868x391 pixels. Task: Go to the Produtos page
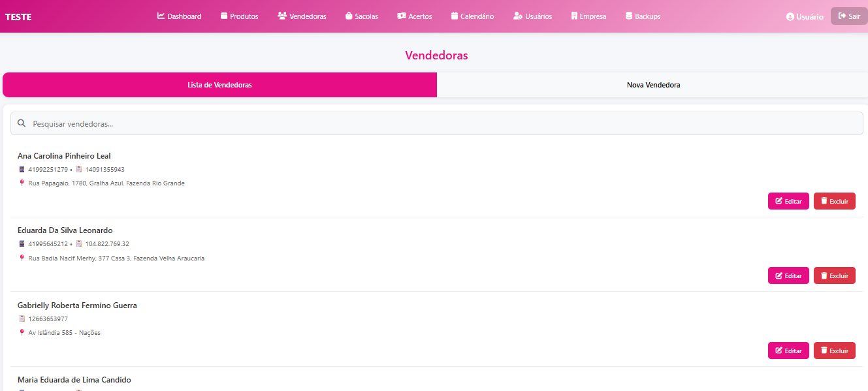click(239, 16)
